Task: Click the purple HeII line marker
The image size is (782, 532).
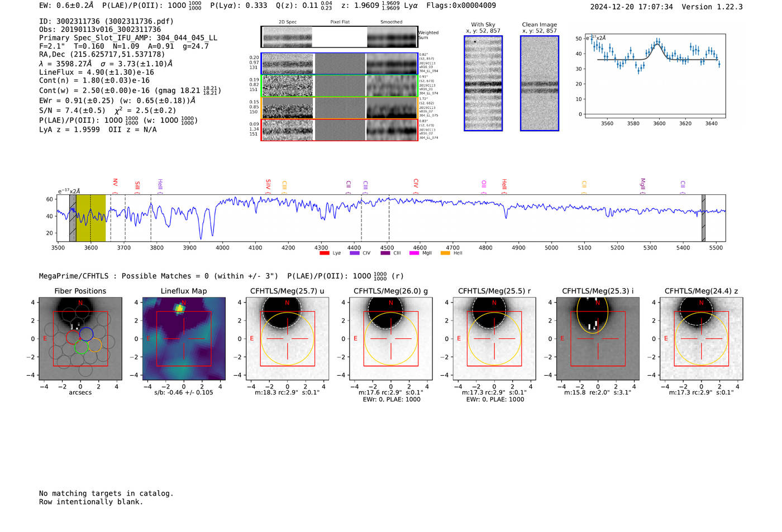Action: [x=160, y=185]
